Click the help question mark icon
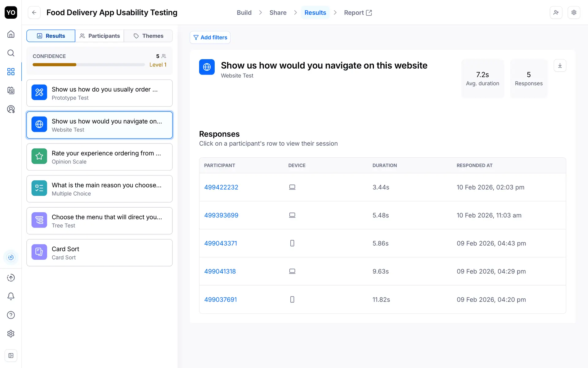Image resolution: width=588 pixels, height=368 pixels. (x=11, y=315)
